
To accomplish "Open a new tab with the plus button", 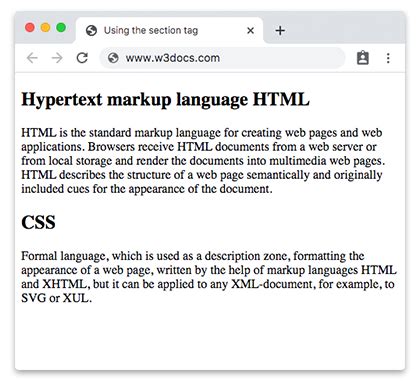I will click(280, 31).
